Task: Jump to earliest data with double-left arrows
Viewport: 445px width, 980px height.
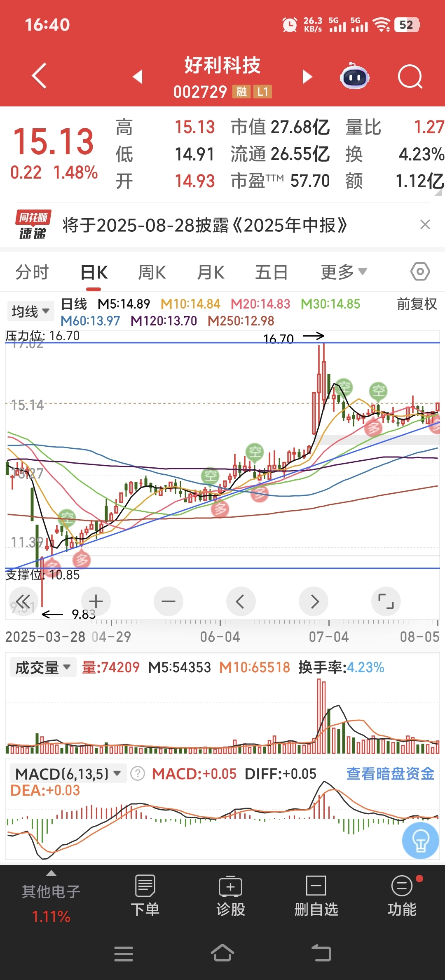Action: [x=23, y=601]
